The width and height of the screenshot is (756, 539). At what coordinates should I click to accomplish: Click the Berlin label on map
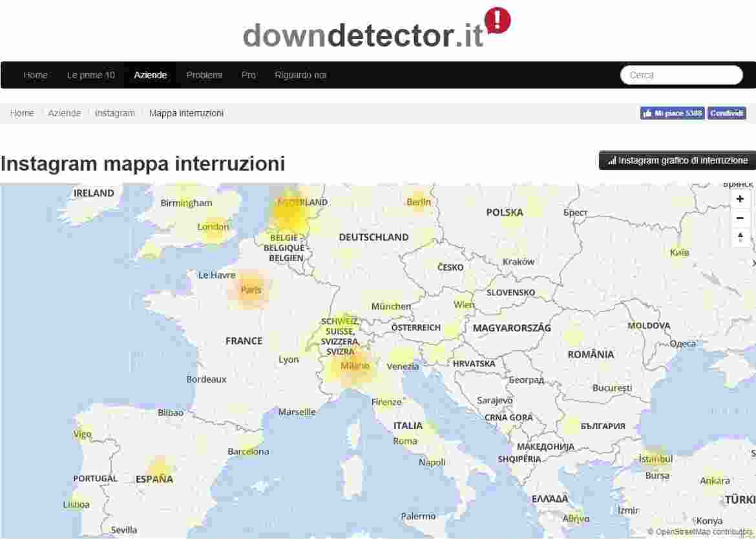(x=419, y=202)
